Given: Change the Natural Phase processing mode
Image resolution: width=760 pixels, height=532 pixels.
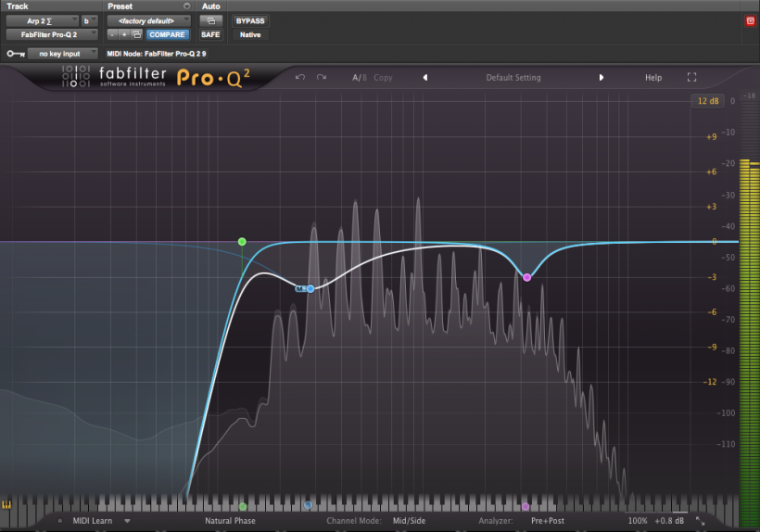Looking at the screenshot, I should tap(230, 521).
